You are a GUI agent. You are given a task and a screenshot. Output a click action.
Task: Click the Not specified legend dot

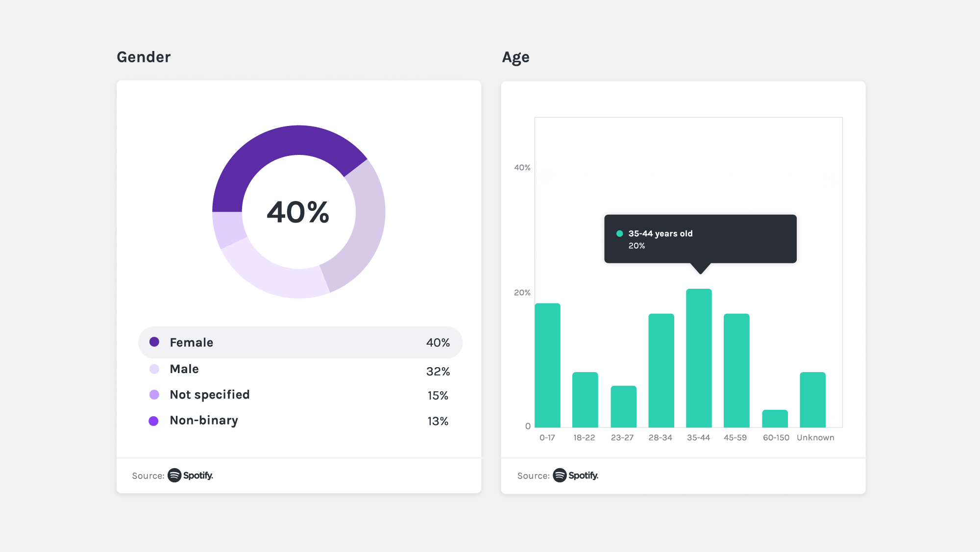154,395
